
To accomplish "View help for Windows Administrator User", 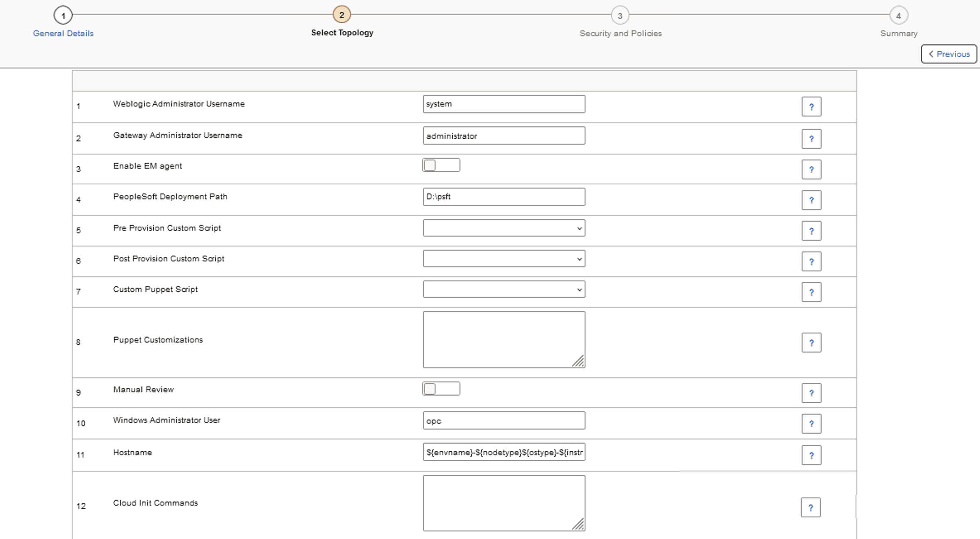I will 811,423.
